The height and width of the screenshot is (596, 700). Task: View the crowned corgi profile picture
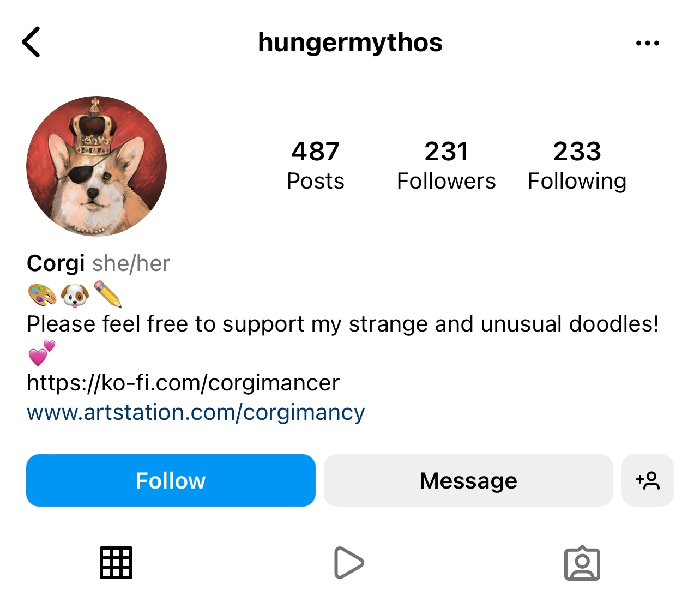tap(96, 166)
